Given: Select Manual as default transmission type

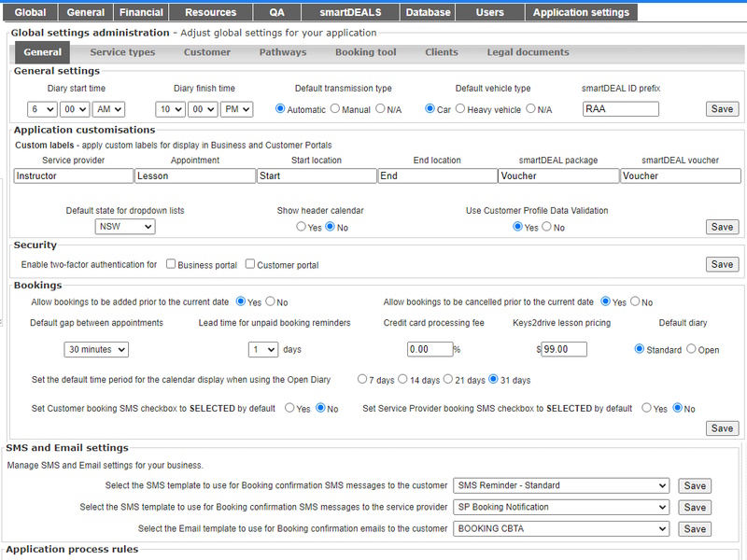Looking at the screenshot, I should tap(334, 109).
